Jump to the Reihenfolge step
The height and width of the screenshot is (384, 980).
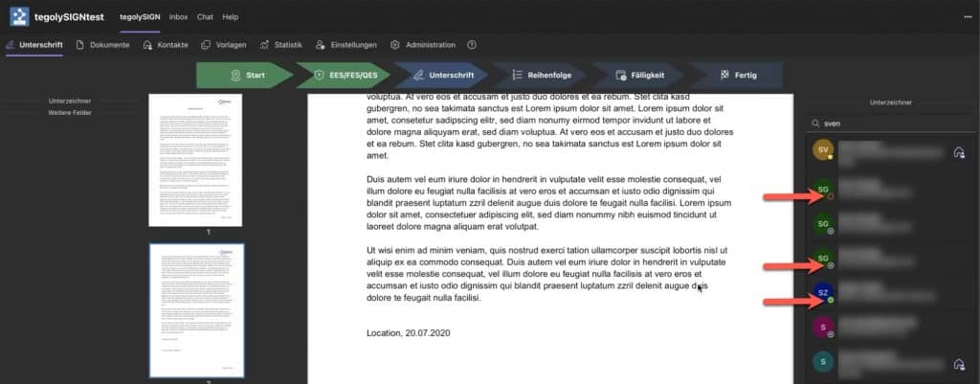click(536, 75)
